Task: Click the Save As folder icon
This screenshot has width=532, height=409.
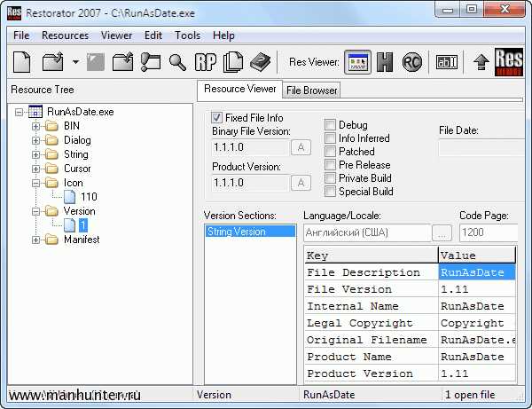Action: (x=122, y=62)
